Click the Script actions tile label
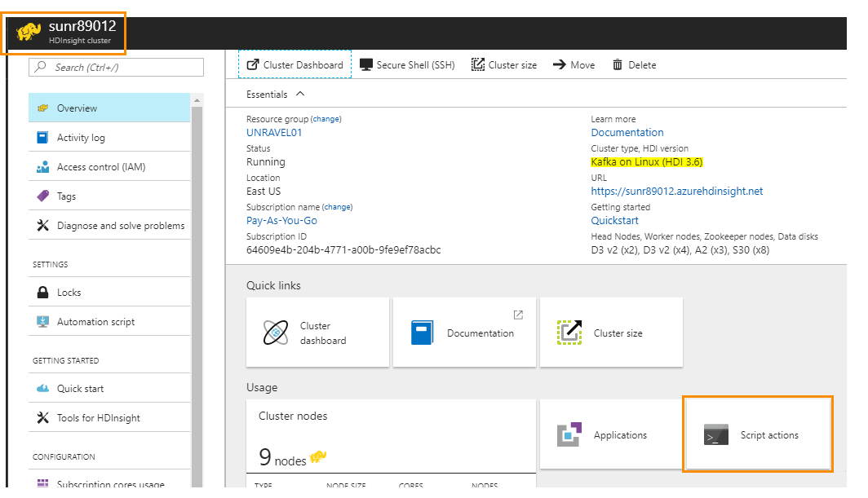868x498 pixels. coord(769,435)
